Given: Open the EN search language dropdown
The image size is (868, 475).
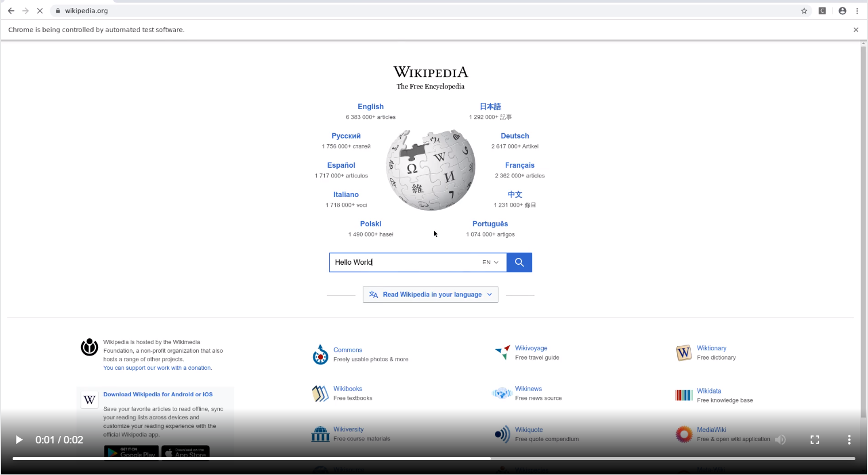Looking at the screenshot, I should coord(490,262).
